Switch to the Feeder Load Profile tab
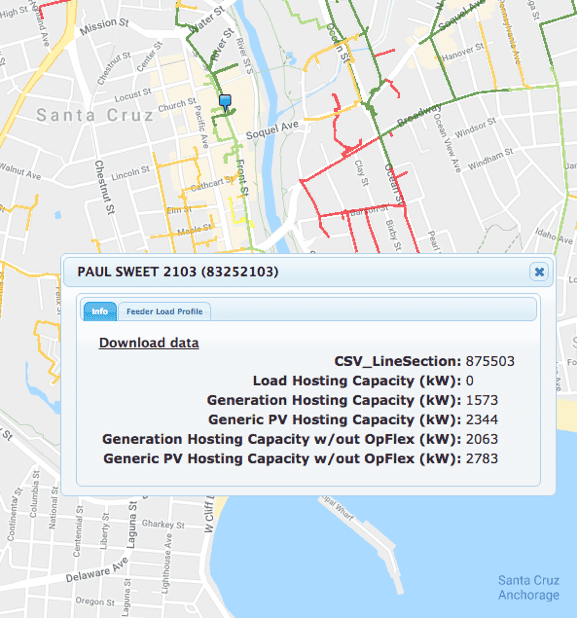 [164, 311]
